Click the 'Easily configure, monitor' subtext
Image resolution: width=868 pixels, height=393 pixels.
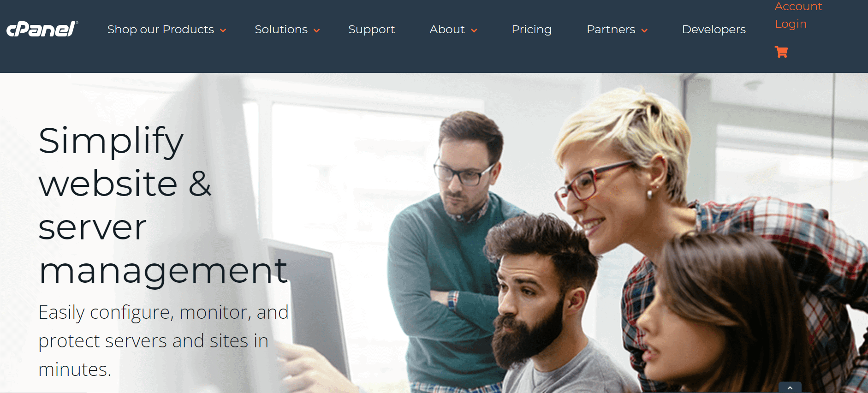(163, 341)
